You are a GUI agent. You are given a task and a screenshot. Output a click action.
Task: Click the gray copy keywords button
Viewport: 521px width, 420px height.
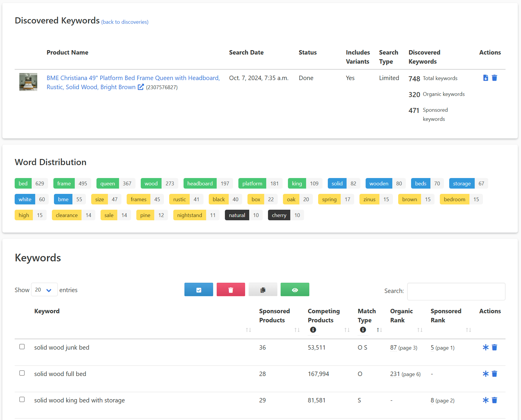pos(263,290)
